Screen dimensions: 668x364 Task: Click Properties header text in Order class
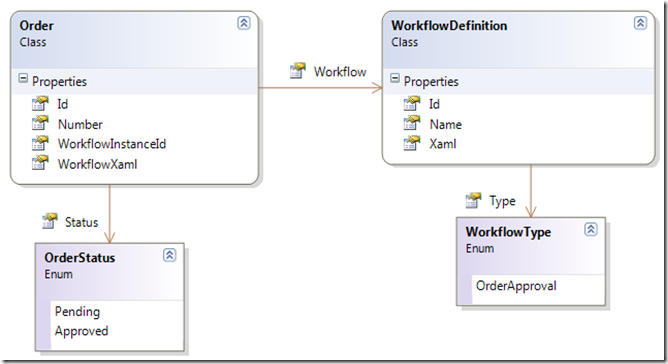[x=59, y=81]
